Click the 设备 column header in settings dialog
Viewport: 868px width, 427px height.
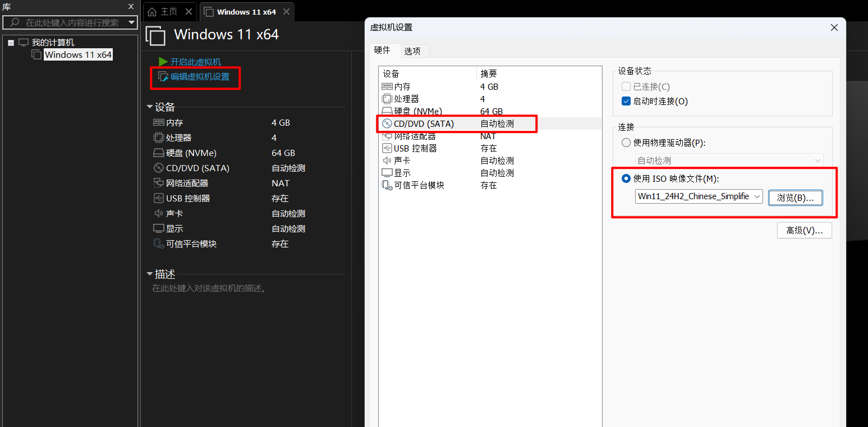point(428,74)
